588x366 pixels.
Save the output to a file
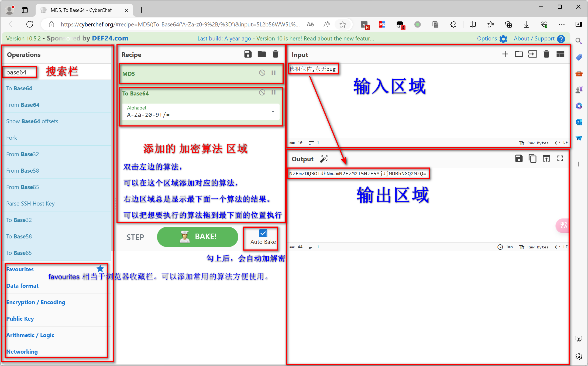tap(519, 159)
